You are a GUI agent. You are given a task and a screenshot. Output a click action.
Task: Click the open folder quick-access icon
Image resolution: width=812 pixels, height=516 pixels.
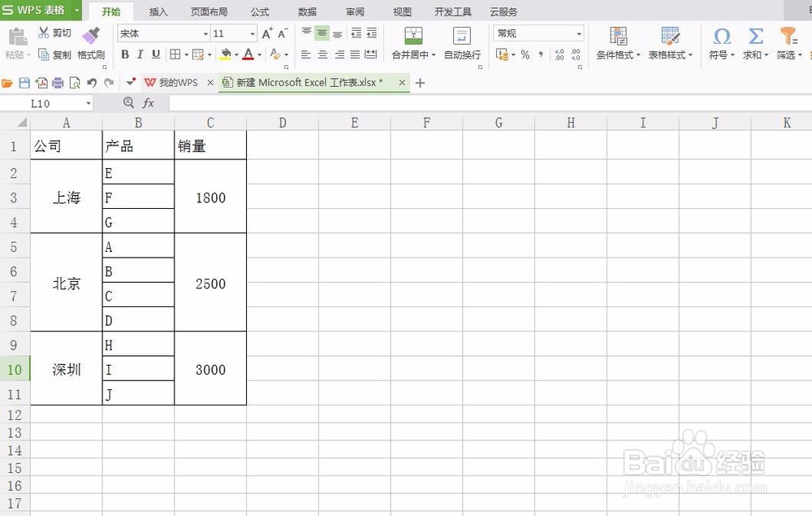pyautogui.click(x=7, y=83)
